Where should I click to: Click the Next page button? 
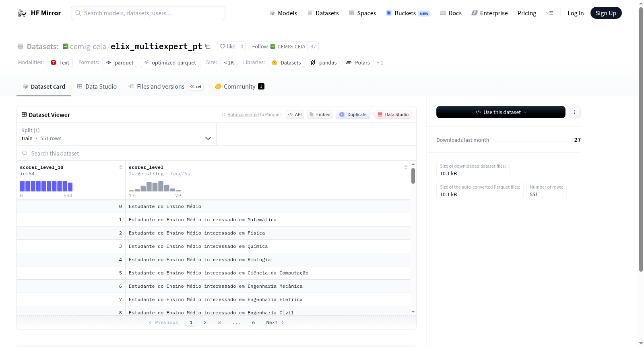click(x=275, y=322)
